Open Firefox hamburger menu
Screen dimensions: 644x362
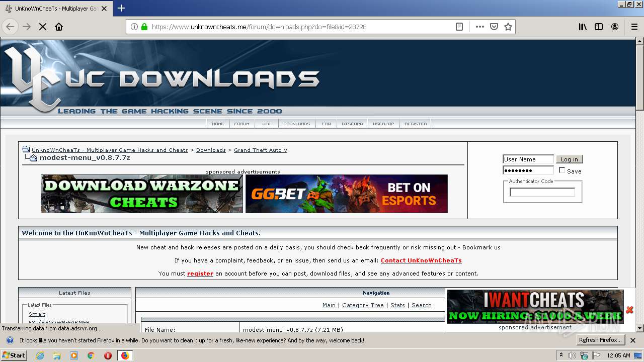[x=634, y=27]
